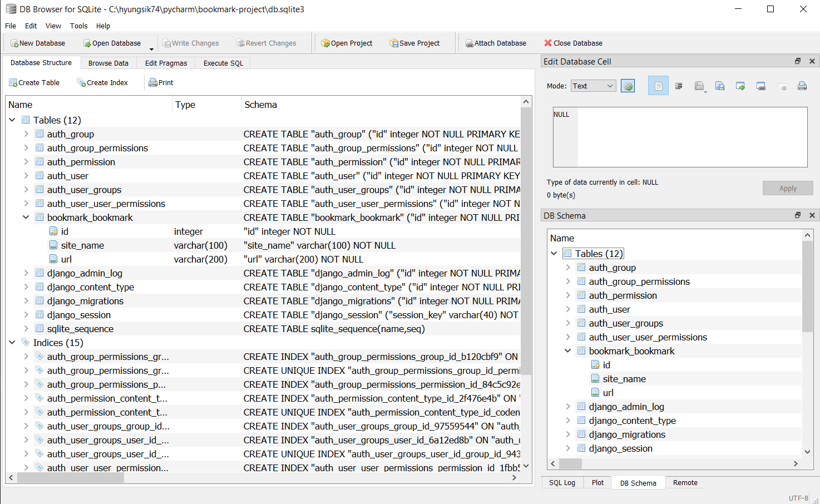Float the DB Schema panel
This screenshot has height=504, width=820.
798,215
